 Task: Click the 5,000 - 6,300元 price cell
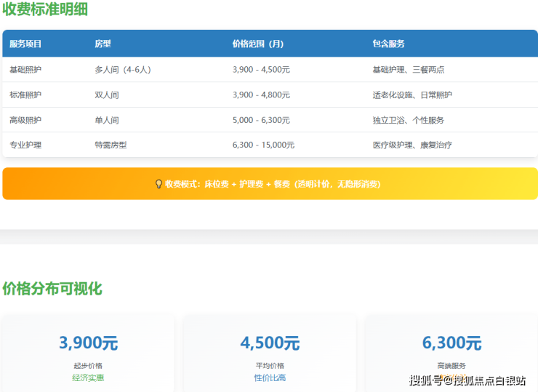[261, 120]
